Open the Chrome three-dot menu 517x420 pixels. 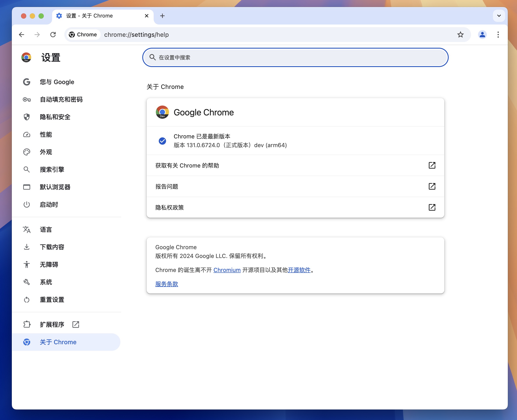(498, 35)
